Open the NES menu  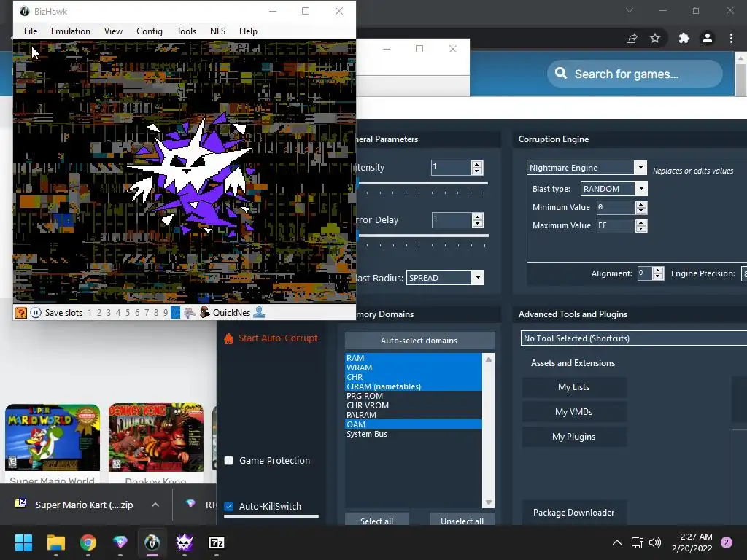click(217, 31)
